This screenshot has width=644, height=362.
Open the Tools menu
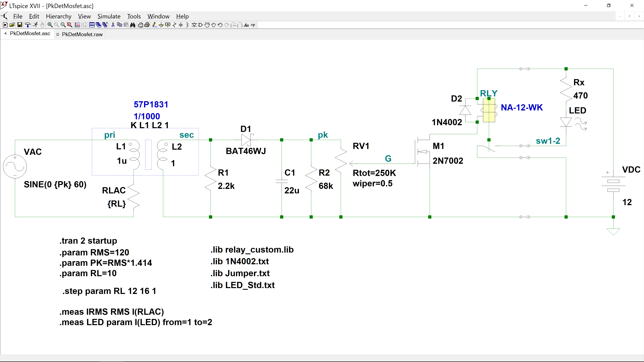[x=134, y=16]
